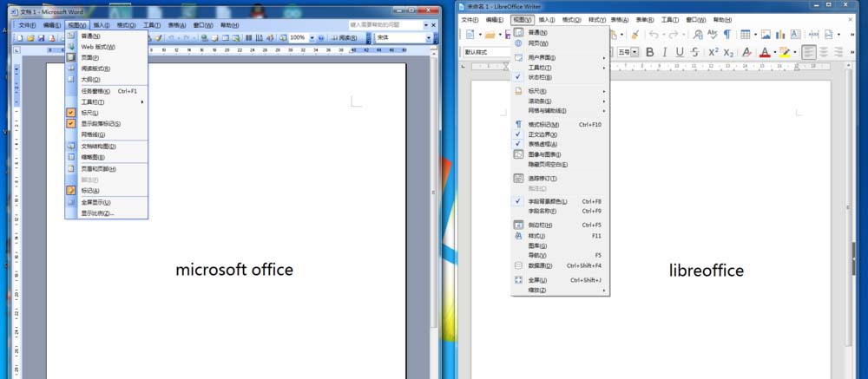The height and width of the screenshot is (379, 868).
Task: Run spelling check (Abc icon) in LibreOffice
Action: pyautogui.click(x=713, y=35)
